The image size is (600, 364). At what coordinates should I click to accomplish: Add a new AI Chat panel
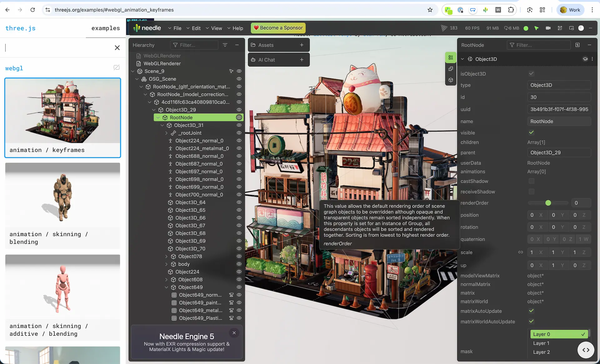point(302,60)
